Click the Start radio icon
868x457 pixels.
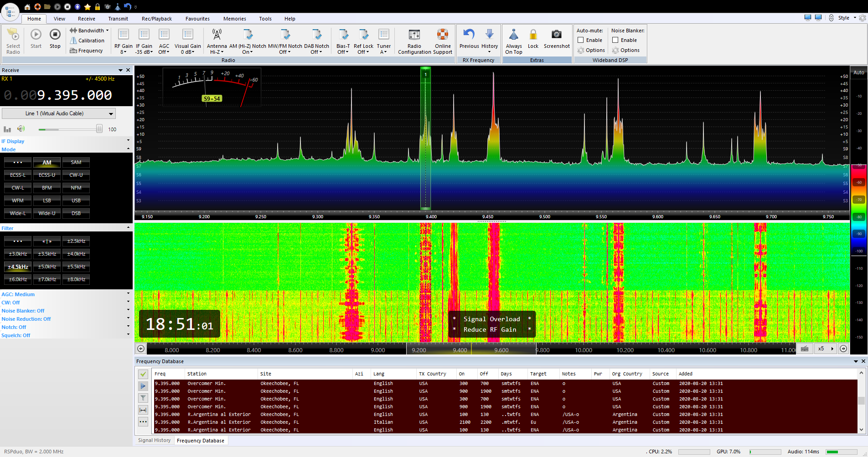coord(36,35)
